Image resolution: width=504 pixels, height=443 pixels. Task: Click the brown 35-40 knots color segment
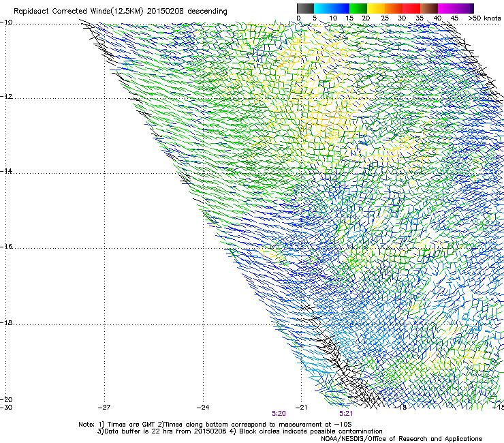click(x=429, y=8)
